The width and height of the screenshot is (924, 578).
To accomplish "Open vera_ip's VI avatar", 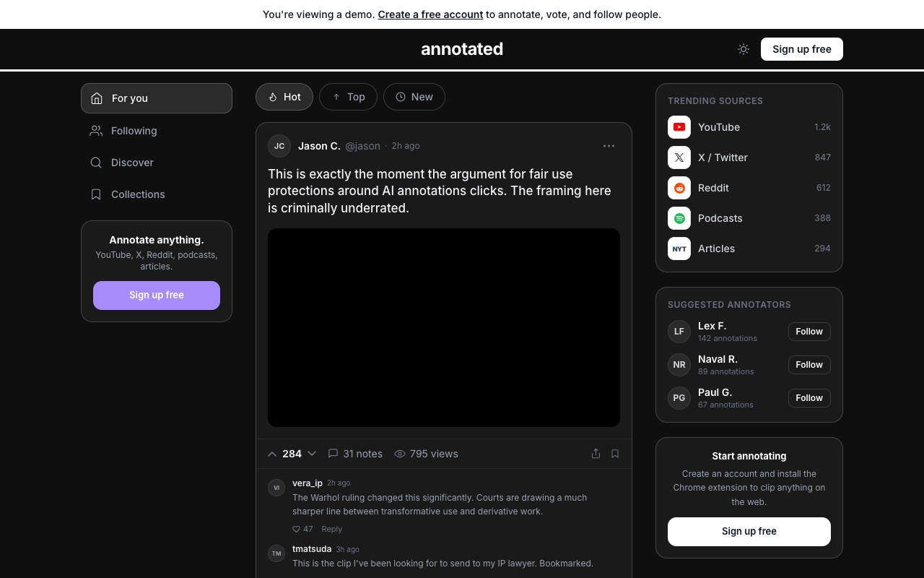I will [276, 488].
